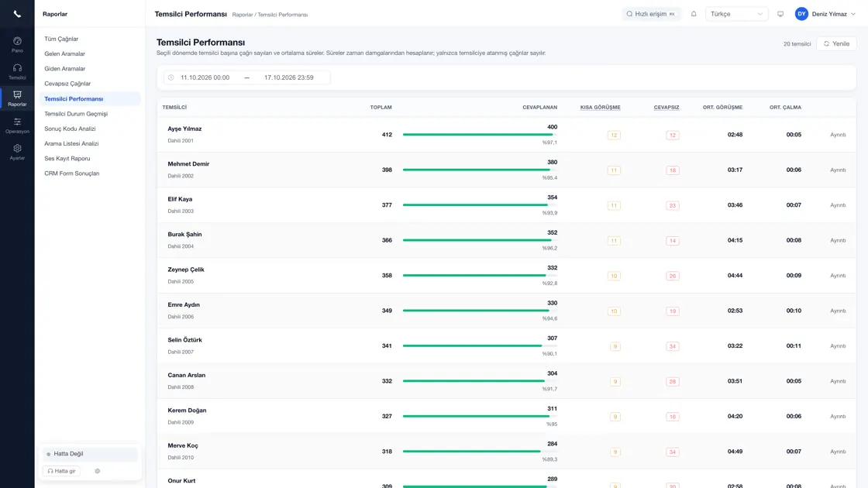Click Selin Öztürk's answered progress bar

(x=480, y=345)
